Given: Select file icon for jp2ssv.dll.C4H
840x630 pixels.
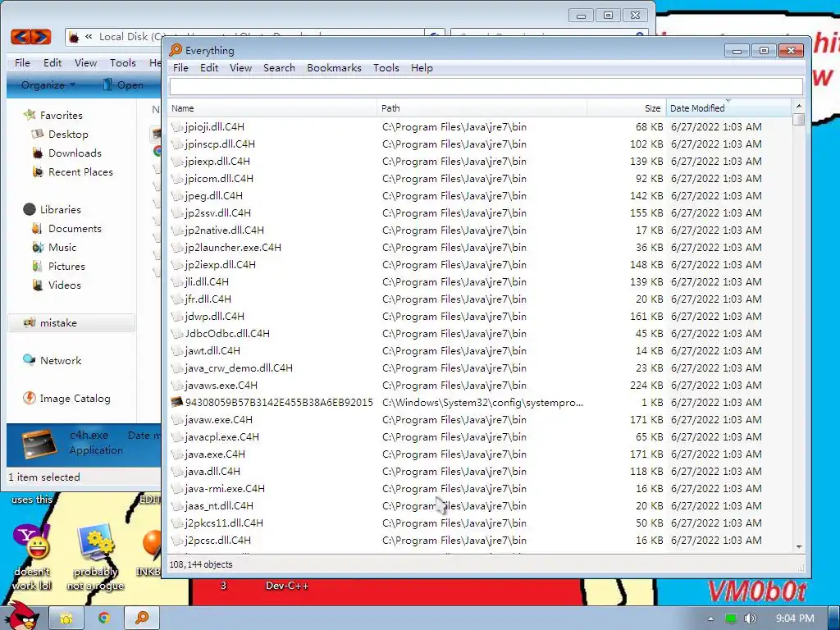Looking at the screenshot, I should click(x=177, y=212).
